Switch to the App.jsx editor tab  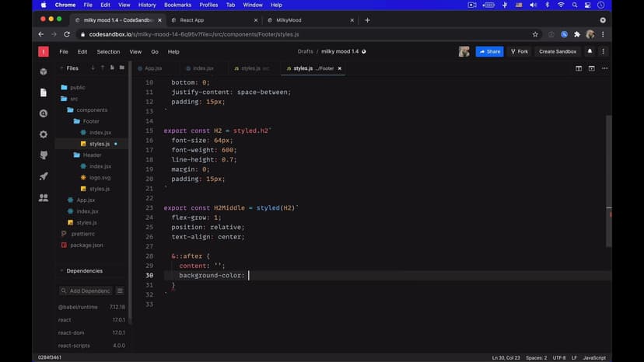point(152,68)
